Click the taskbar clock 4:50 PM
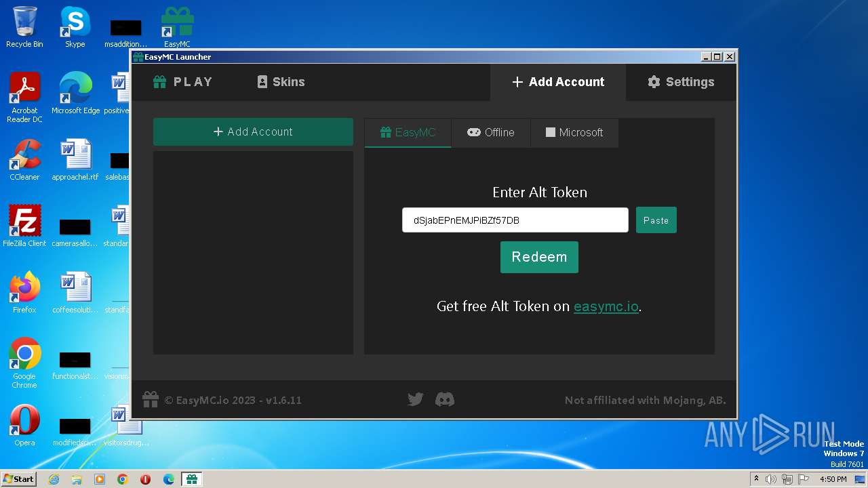The width and height of the screenshot is (868, 488). (x=833, y=479)
